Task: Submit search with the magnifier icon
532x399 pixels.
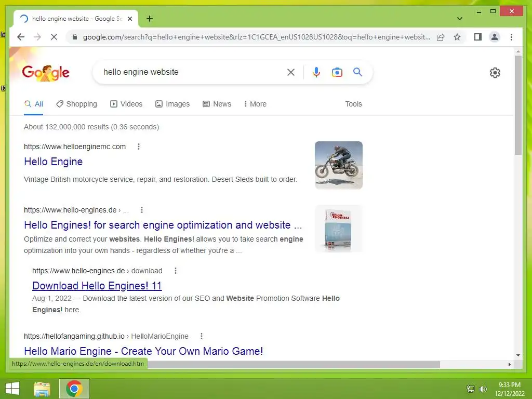Action: pyautogui.click(x=357, y=72)
